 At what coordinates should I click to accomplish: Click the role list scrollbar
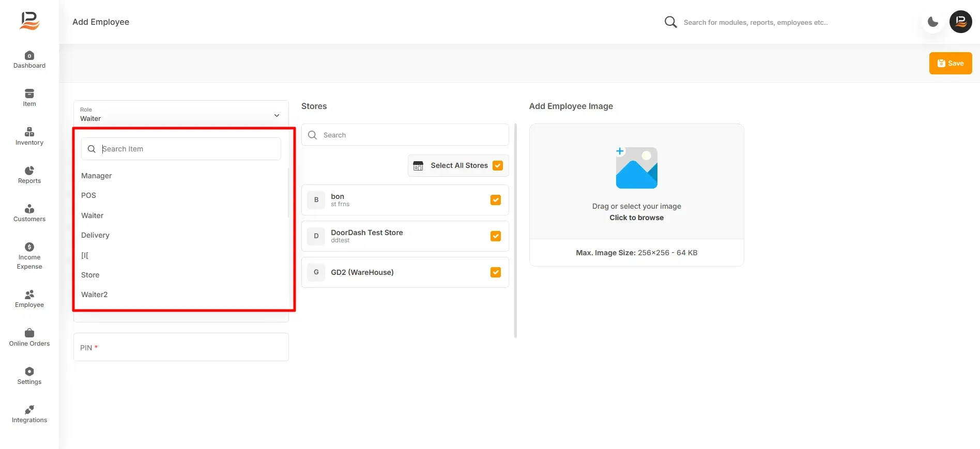coord(289,192)
